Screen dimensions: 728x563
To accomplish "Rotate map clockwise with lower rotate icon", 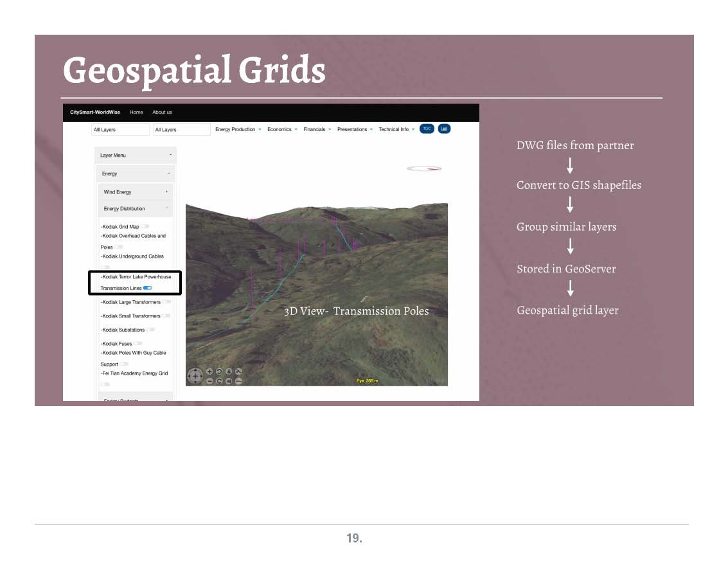I will click(x=219, y=381).
